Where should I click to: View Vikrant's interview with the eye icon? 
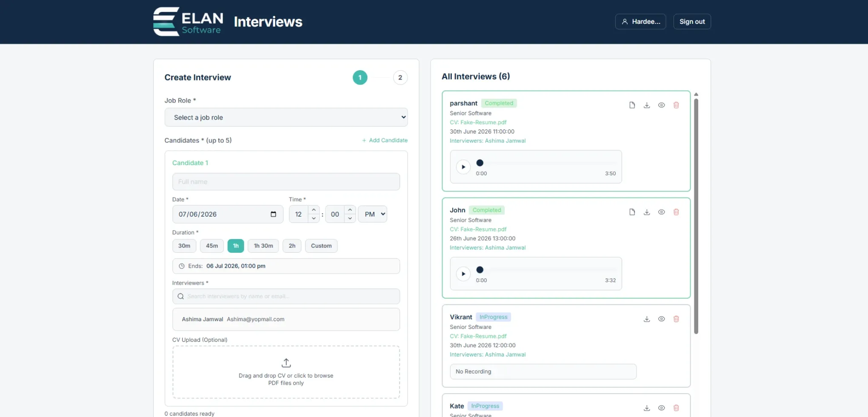click(661, 319)
